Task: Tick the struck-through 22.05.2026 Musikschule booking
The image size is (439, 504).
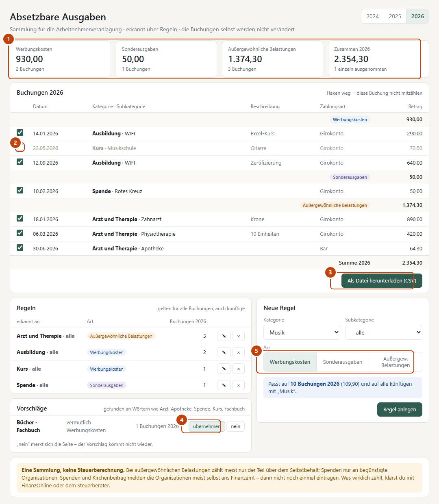Action: point(20,147)
